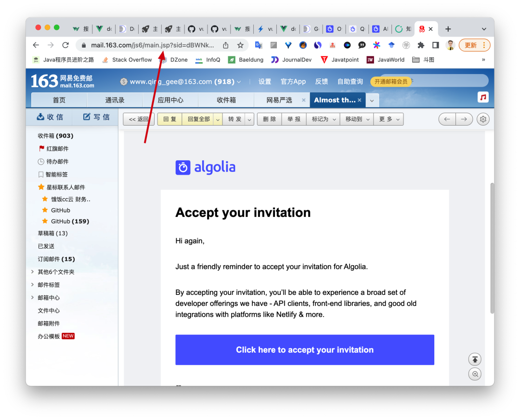Switch to the 网易严选 tab
520x420 pixels.
[x=279, y=100]
